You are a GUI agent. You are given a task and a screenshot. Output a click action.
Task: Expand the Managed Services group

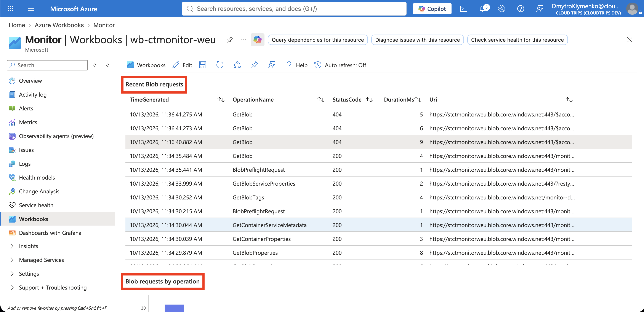click(x=12, y=260)
